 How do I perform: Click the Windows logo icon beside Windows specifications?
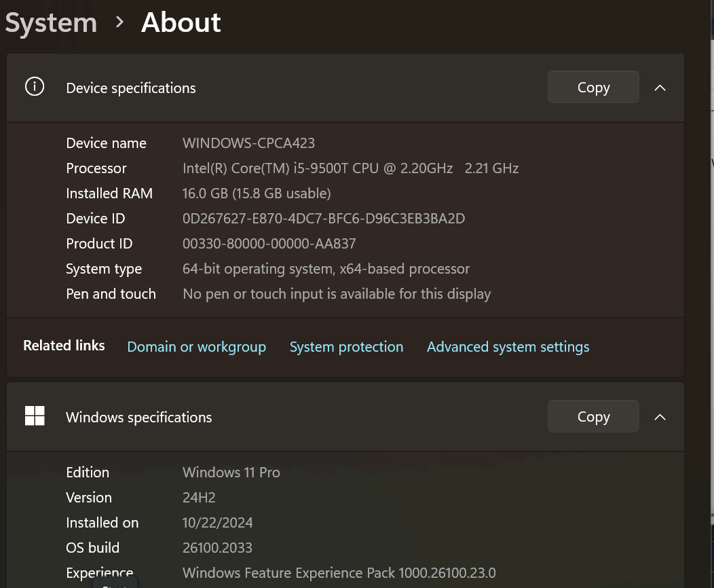(35, 416)
